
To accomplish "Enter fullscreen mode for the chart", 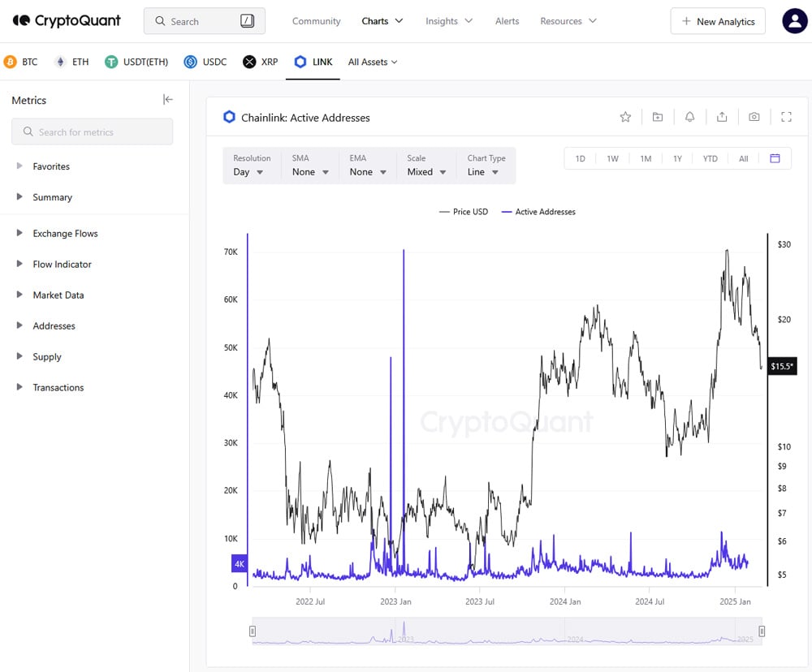I will tap(786, 117).
